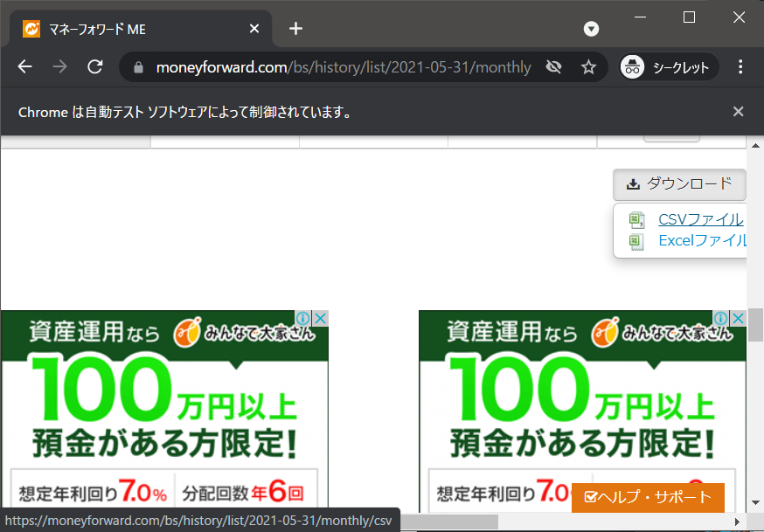Click the eye-slash content blocking icon
The width and height of the screenshot is (764, 532).
(x=553, y=66)
